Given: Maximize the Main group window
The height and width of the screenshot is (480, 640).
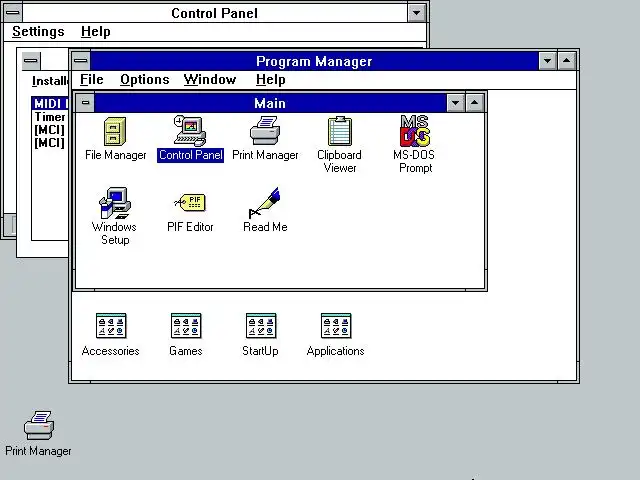Looking at the screenshot, I should (474, 103).
